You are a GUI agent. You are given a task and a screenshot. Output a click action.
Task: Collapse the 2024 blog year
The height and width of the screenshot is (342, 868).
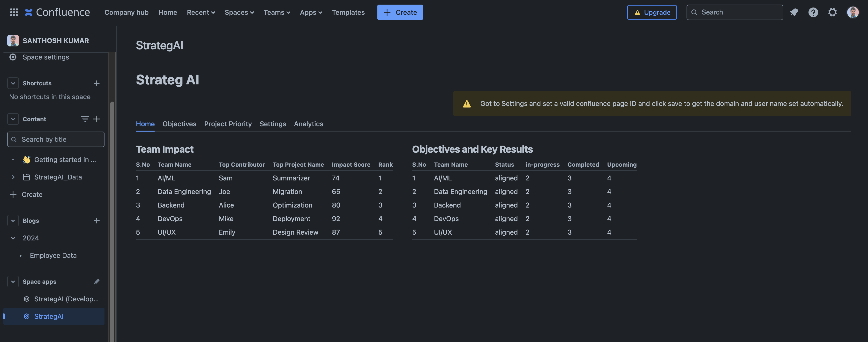point(13,238)
